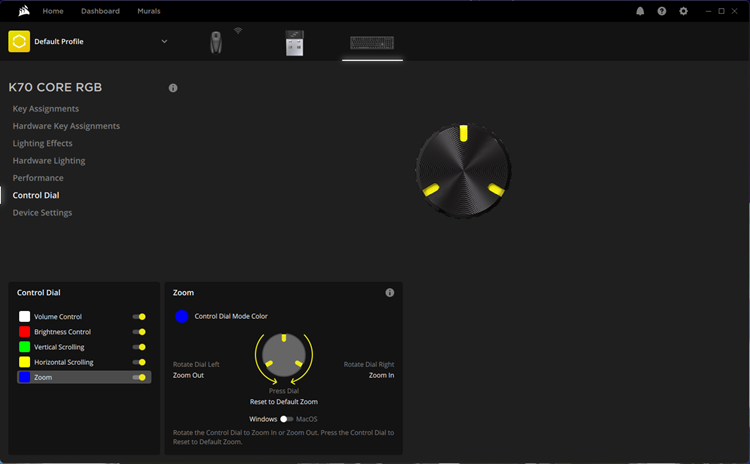This screenshot has height=464, width=750.
Task: Select the K70 keyboard device icon
Action: click(372, 43)
